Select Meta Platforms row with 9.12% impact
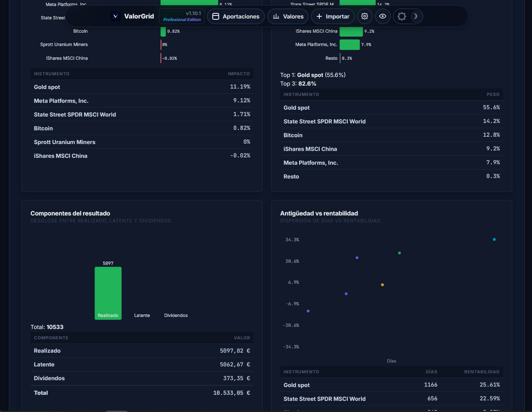Image resolution: width=532 pixels, height=412 pixels. coord(142,101)
